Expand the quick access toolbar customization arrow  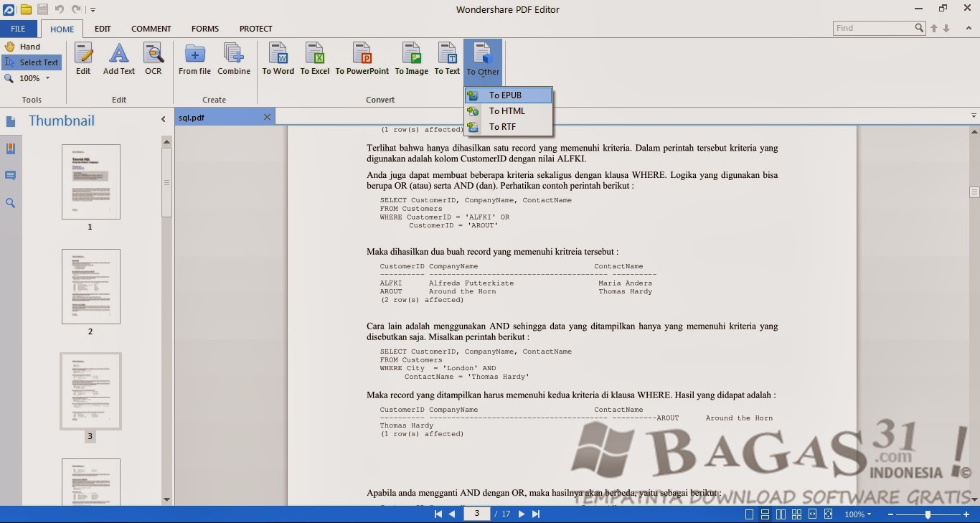(93, 10)
